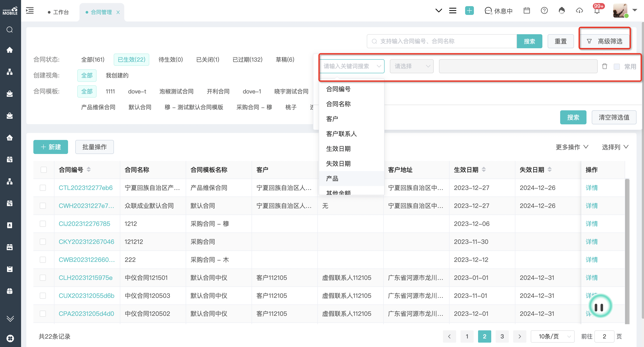This screenshot has width=644, height=347.
Task: Check the row CWH20231227e7…
Action: tap(43, 206)
